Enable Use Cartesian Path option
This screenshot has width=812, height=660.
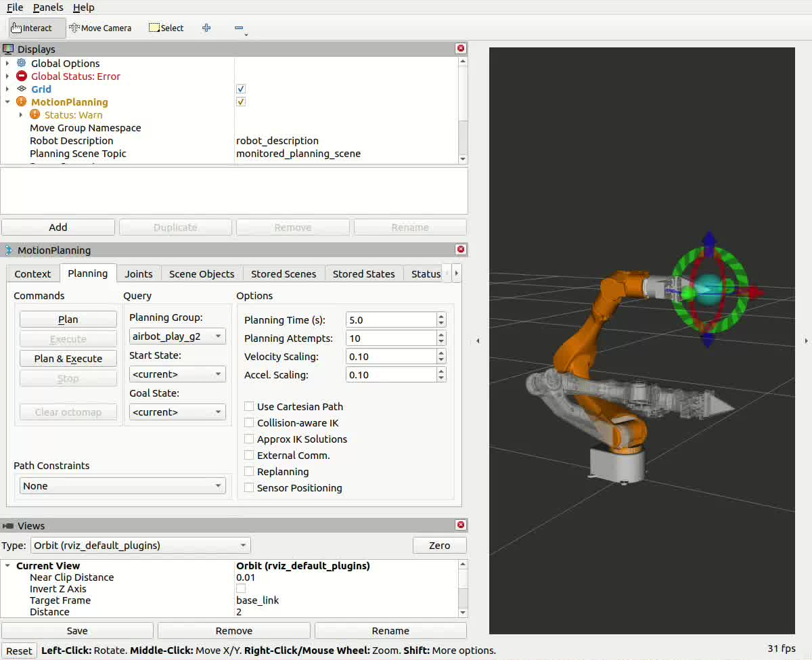(249, 407)
